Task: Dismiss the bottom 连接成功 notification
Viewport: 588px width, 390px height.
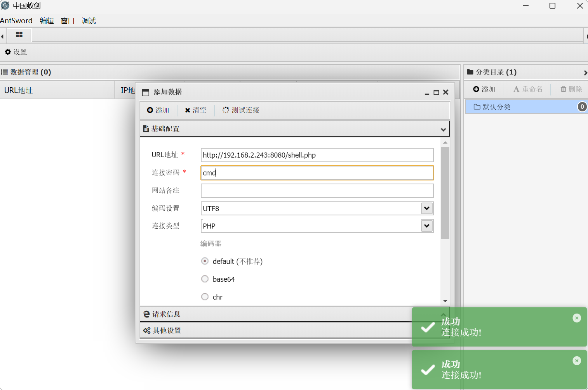Action: (577, 361)
